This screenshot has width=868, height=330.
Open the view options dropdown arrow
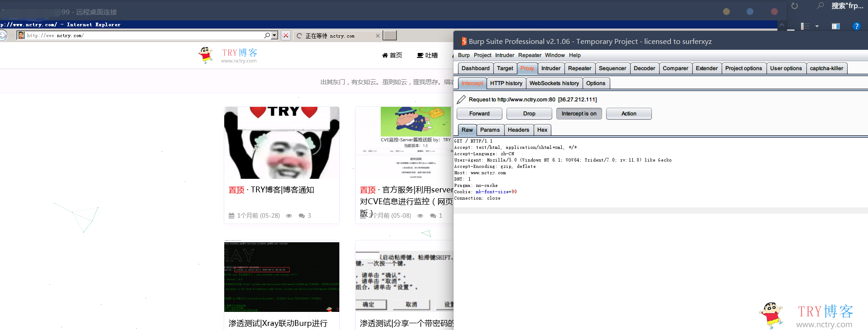pos(817,26)
